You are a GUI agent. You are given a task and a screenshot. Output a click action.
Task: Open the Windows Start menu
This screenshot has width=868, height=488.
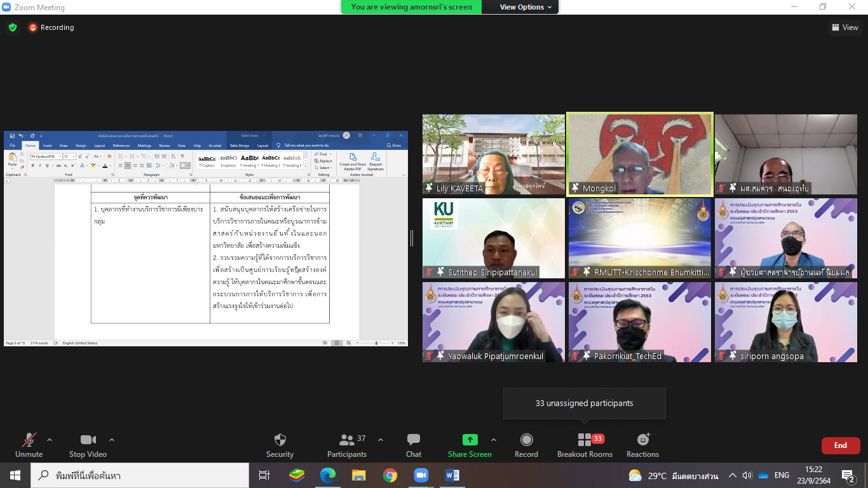[15, 475]
